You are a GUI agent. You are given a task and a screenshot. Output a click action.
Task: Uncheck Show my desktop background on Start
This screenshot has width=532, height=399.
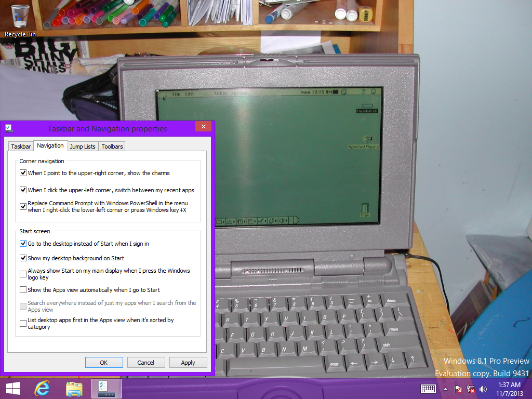pos(23,258)
